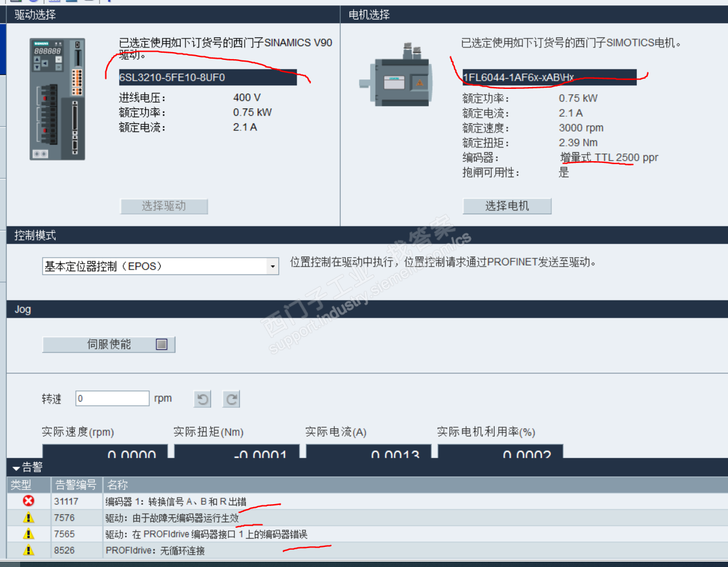728x567 pixels.
Task: Click the warning icon for alarm 7576
Action: tap(28, 518)
